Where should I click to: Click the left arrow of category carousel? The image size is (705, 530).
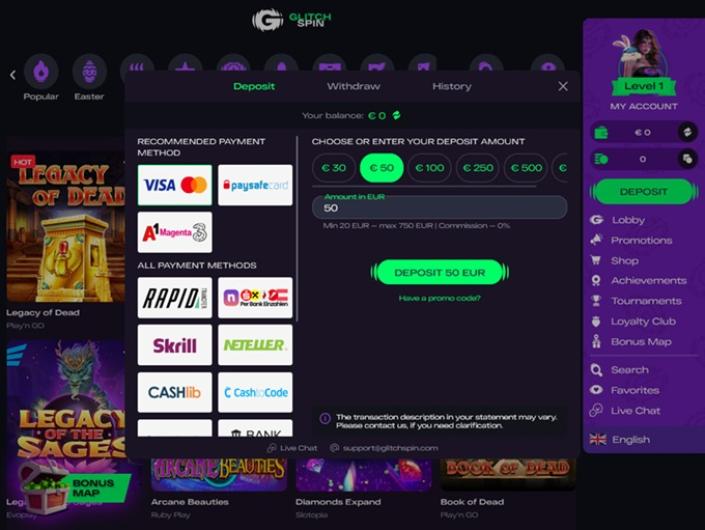coord(13,75)
